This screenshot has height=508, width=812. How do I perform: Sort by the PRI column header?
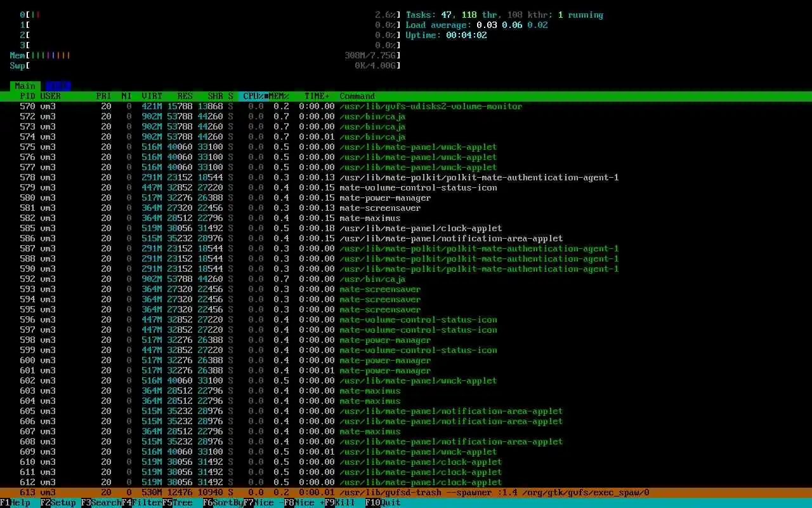pyautogui.click(x=104, y=97)
